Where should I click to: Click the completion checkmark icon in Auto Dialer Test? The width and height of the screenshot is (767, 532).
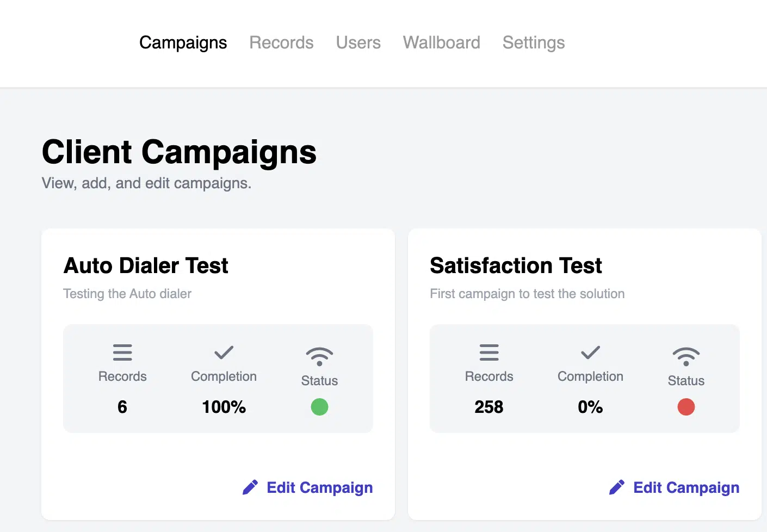[224, 352]
